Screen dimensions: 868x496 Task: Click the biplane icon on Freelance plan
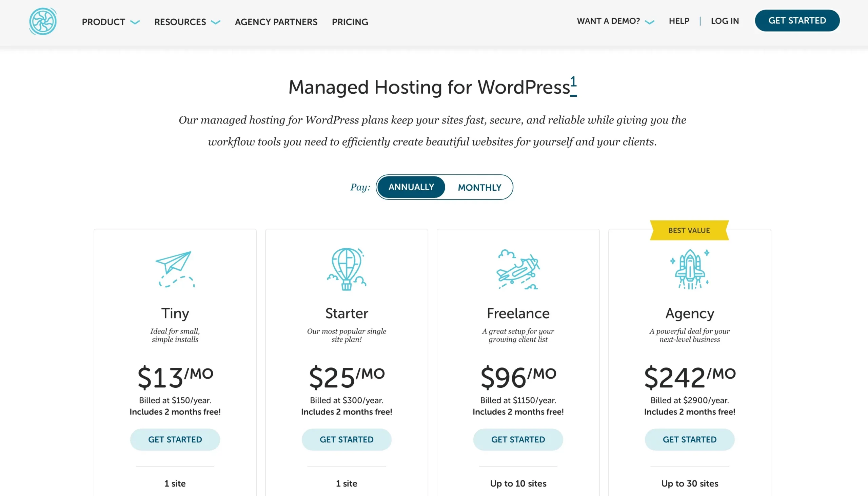(518, 269)
